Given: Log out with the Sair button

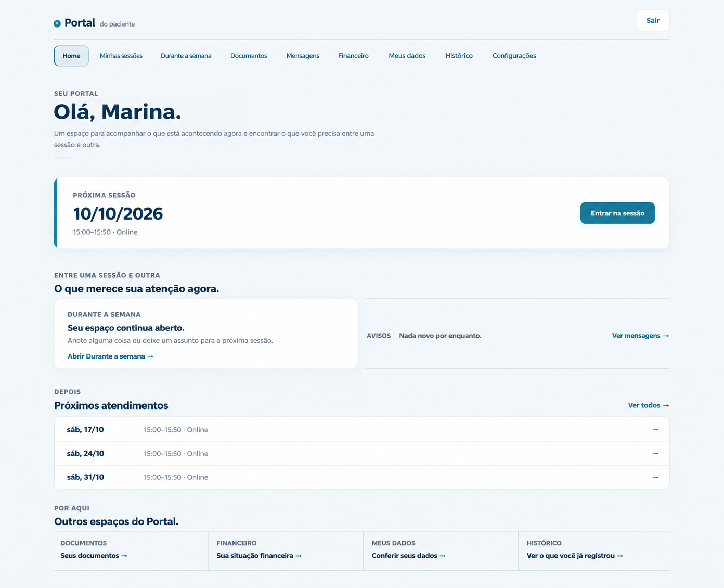Looking at the screenshot, I should pos(653,21).
